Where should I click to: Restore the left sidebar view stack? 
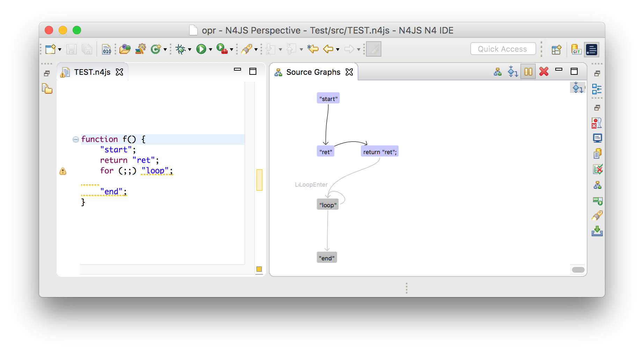point(47,73)
